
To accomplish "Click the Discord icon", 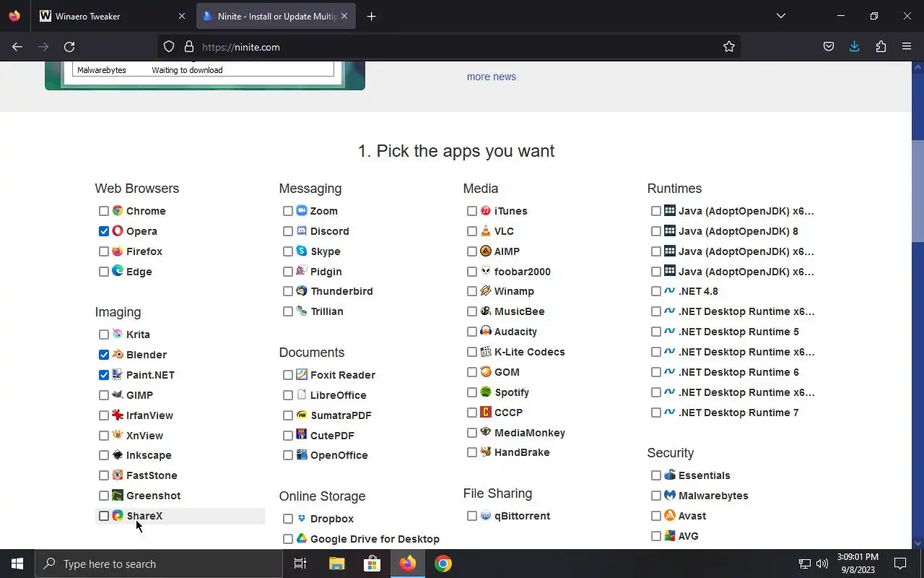I will (x=302, y=231).
